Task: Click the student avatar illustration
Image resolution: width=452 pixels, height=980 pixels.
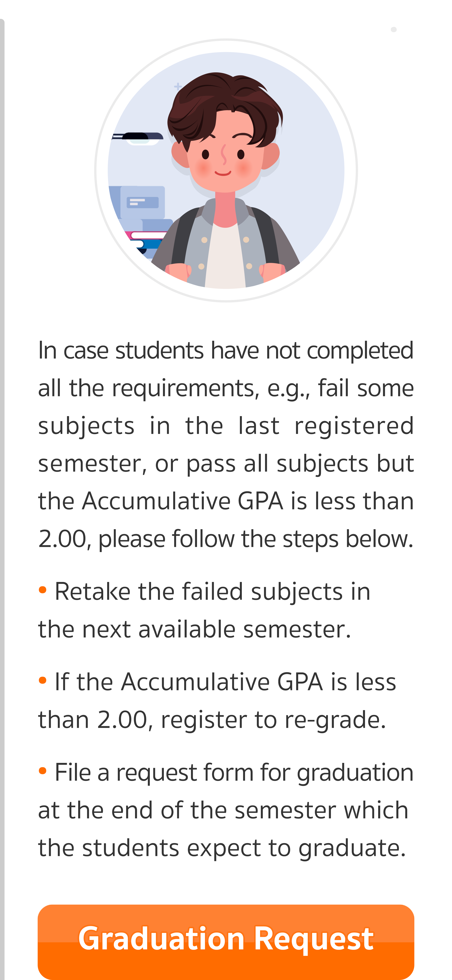Action: (x=226, y=170)
